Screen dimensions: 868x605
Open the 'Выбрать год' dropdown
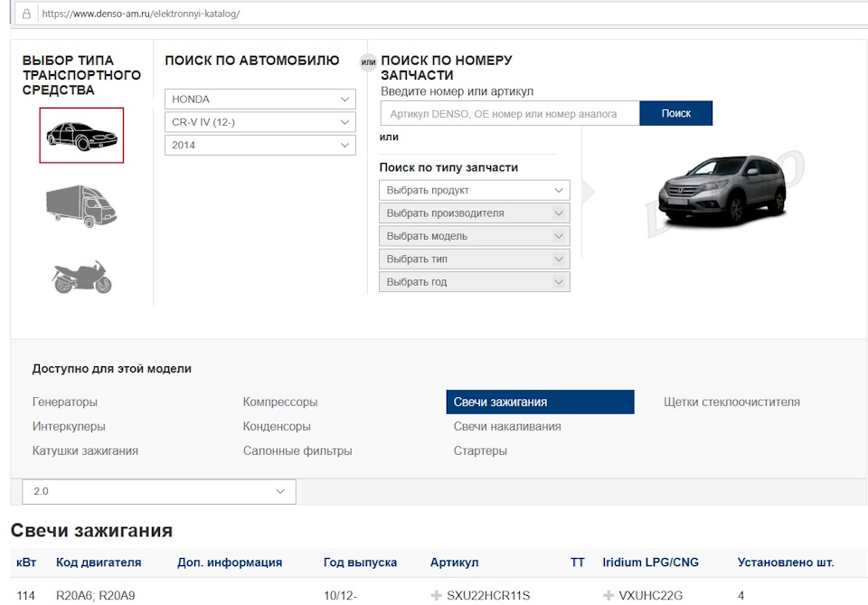coord(475,282)
